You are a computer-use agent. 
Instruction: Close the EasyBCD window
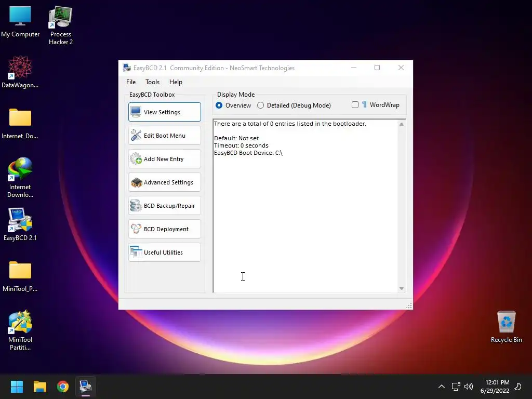click(x=401, y=68)
